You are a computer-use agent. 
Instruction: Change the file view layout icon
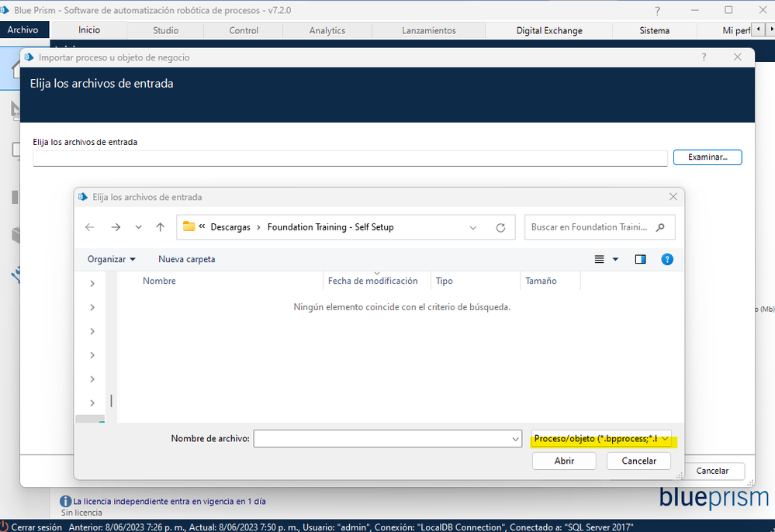599,259
